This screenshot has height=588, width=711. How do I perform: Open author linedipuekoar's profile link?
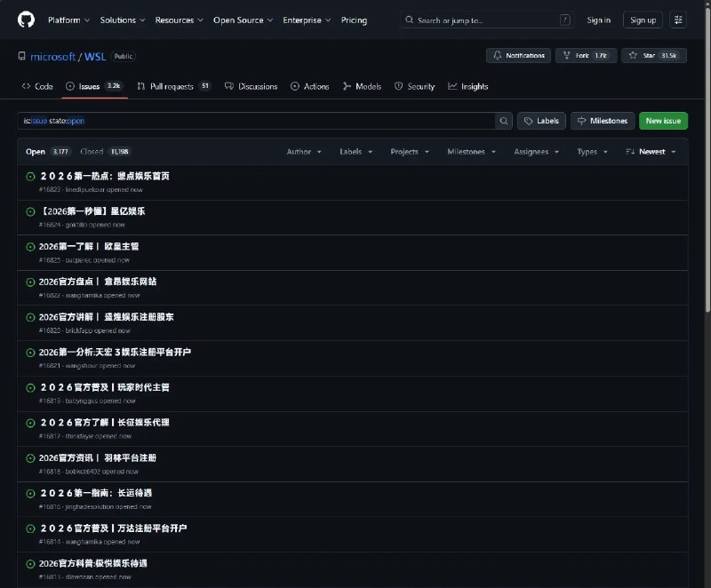(x=84, y=190)
